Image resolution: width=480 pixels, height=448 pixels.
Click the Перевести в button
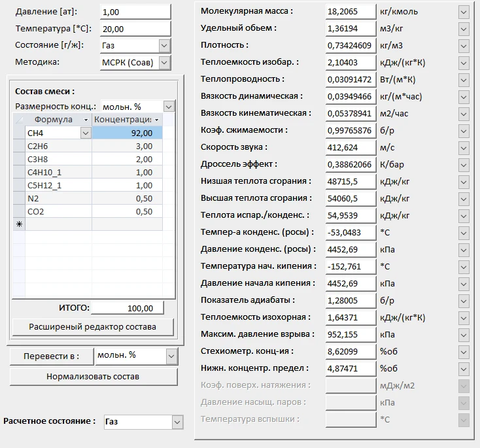coord(50,356)
